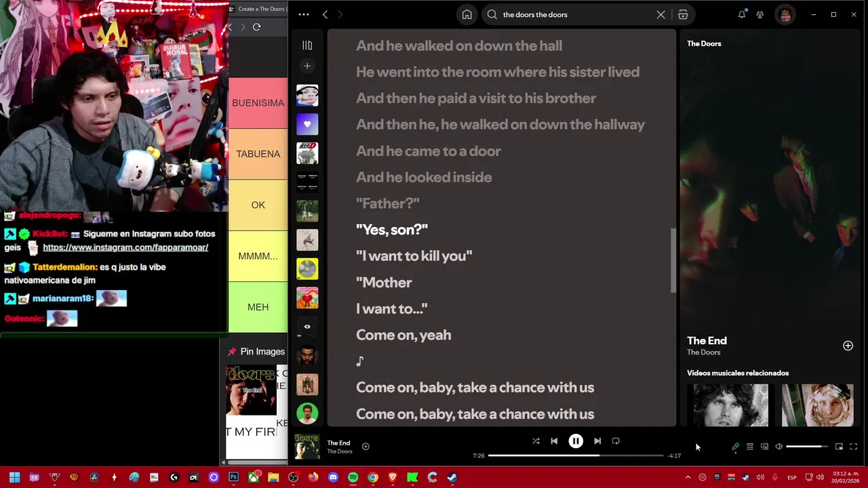Image resolution: width=868 pixels, height=488 pixels.
Task: Jump to lyric "I want to kill you"
Action: point(414,256)
